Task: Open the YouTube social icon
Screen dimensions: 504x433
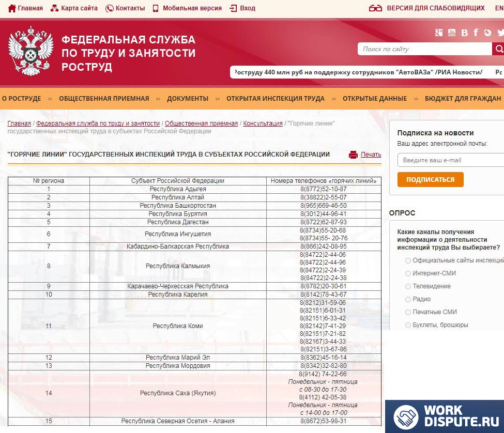Action: pos(452,33)
